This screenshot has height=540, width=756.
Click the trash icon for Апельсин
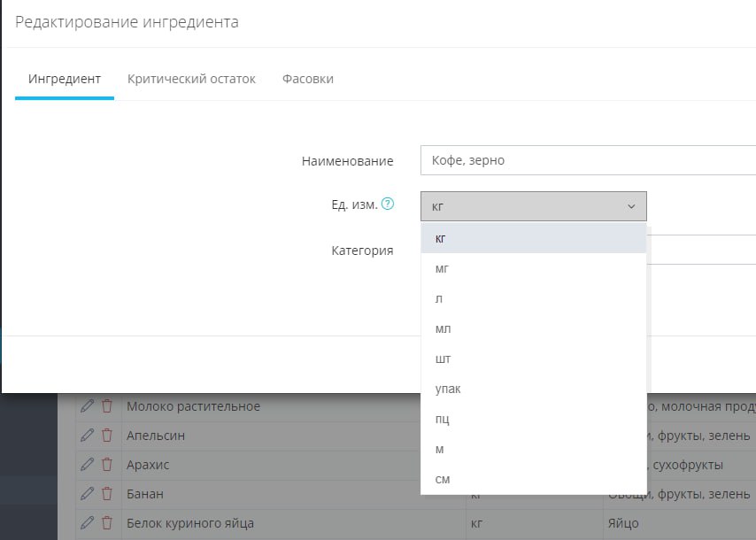[107, 435]
